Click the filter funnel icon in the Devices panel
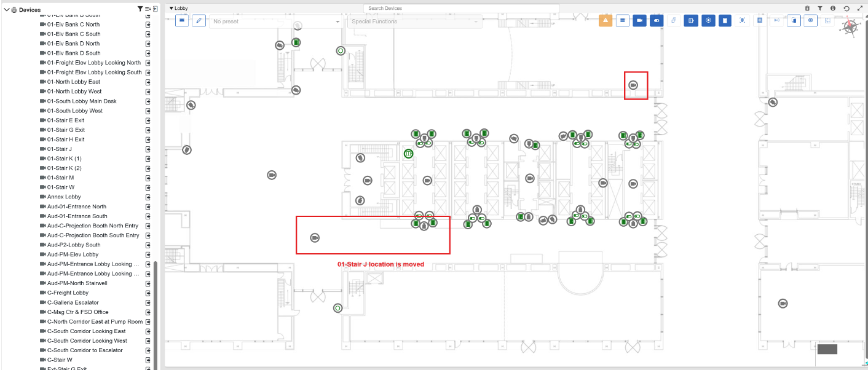The width and height of the screenshot is (868, 370). tap(140, 9)
